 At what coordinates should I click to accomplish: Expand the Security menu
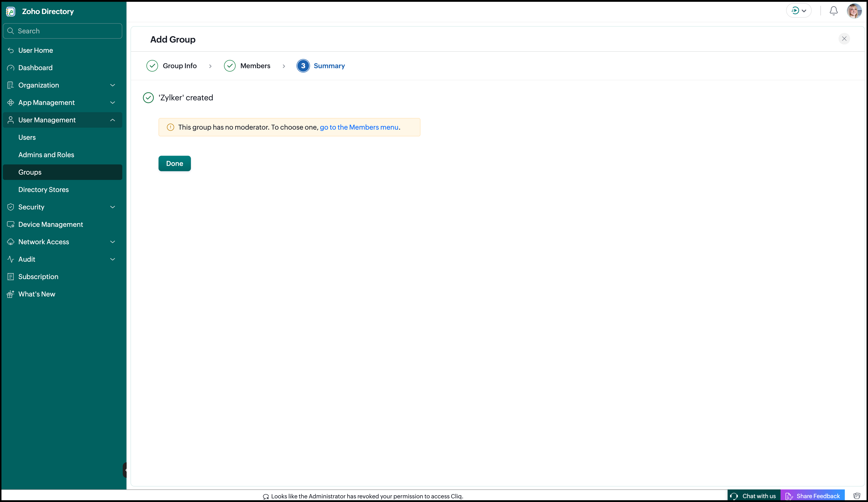click(x=62, y=207)
